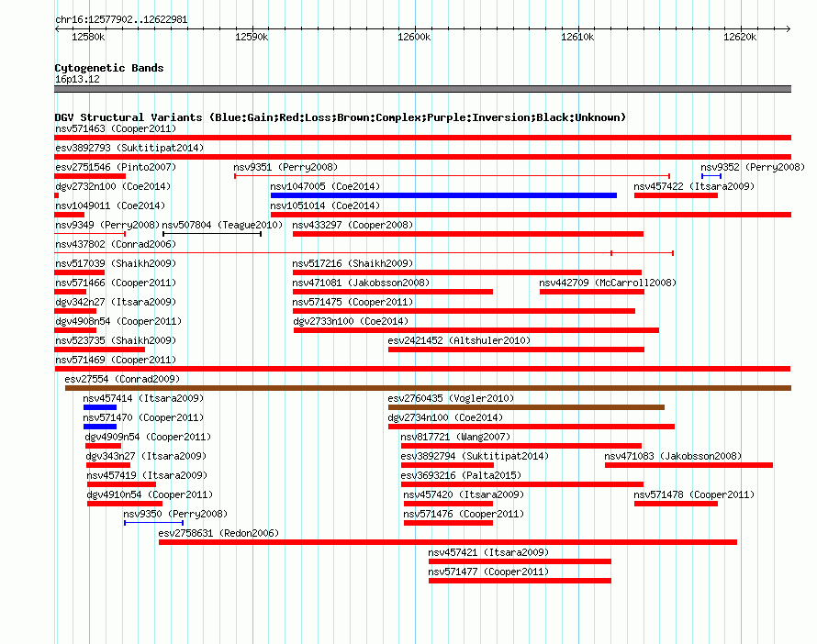Select nsv457421 (Itsara2009) label
The width and height of the screenshot is (817, 644).
pos(488,552)
